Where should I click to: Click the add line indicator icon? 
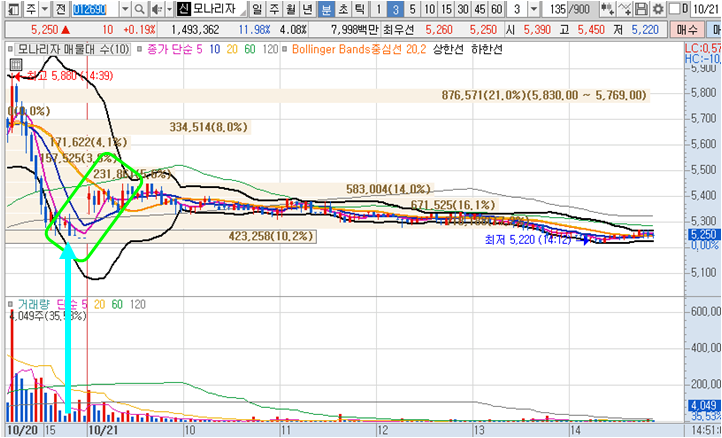(x=624, y=9)
